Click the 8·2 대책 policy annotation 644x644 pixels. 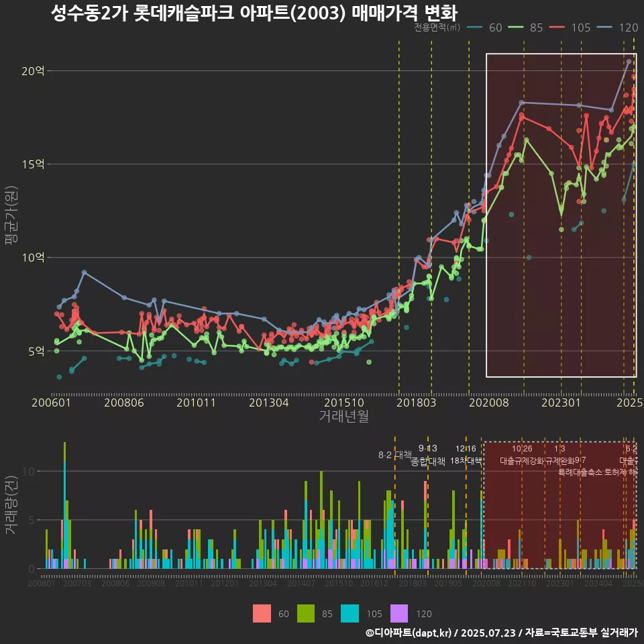(x=394, y=455)
